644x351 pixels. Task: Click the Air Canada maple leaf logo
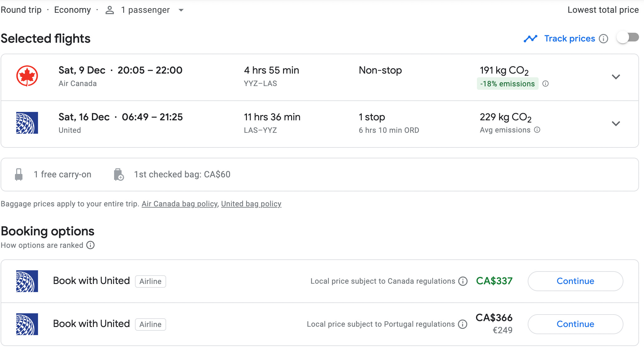click(27, 76)
